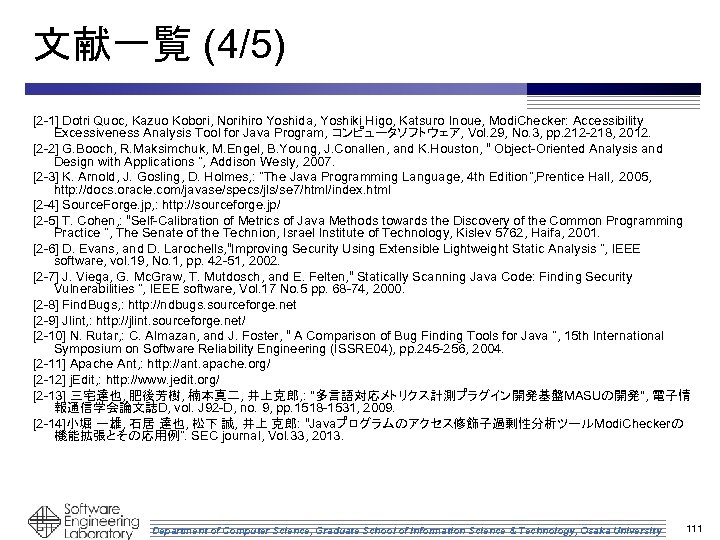Open the FindBugs sourceforge.net URL
720x540 pixels.
212,305
